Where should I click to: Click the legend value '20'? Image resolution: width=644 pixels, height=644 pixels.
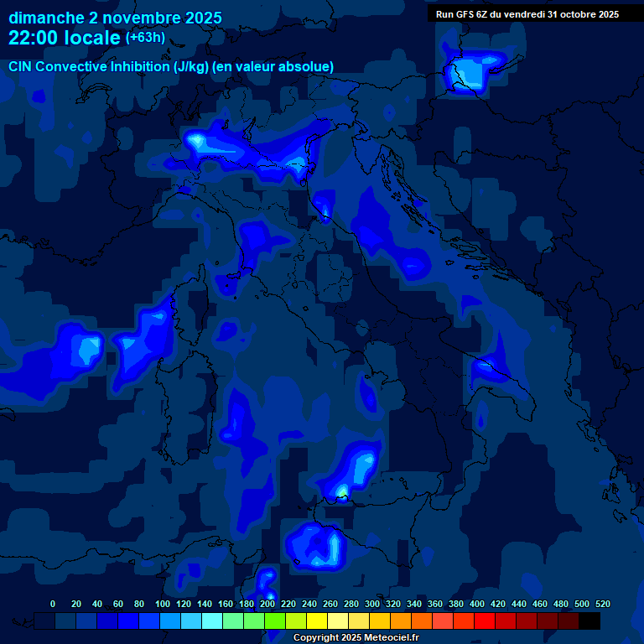point(76,604)
